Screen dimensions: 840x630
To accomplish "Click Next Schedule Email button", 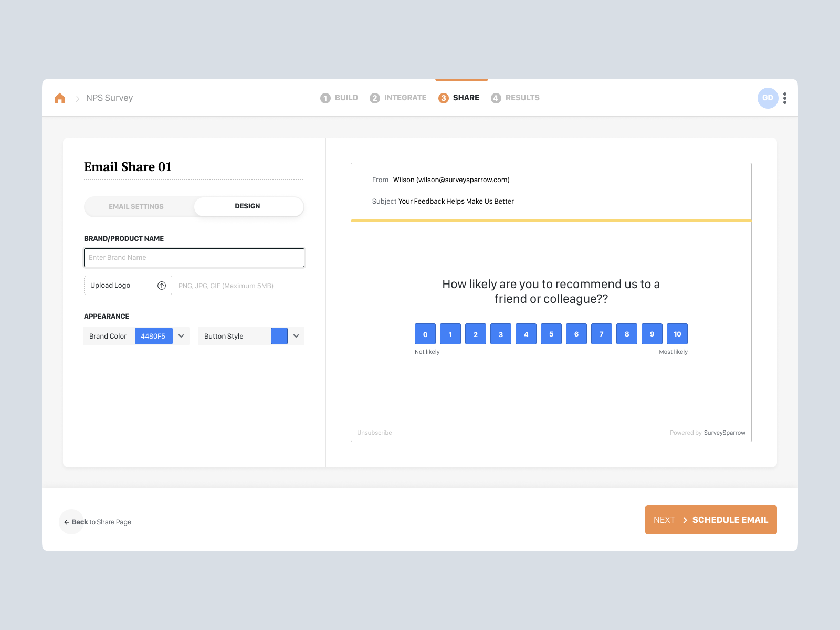I will tap(711, 520).
